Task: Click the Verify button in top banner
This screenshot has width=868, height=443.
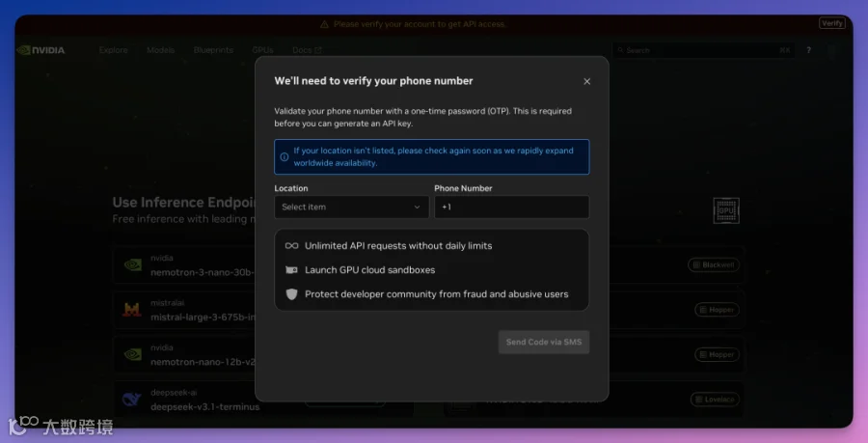Action: click(832, 23)
